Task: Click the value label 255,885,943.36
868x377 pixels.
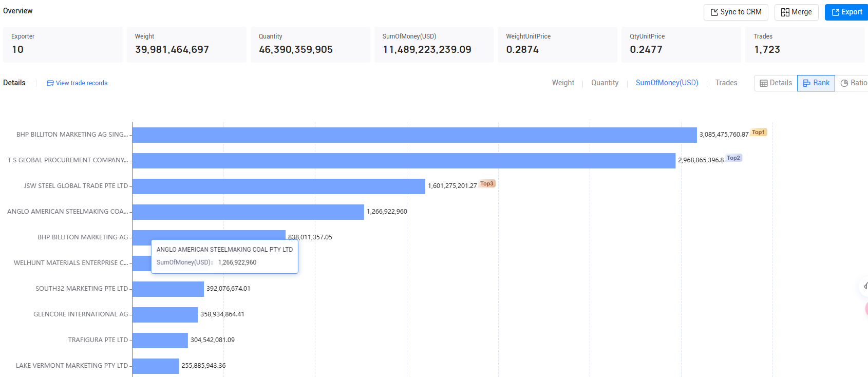Action: [x=203, y=366]
